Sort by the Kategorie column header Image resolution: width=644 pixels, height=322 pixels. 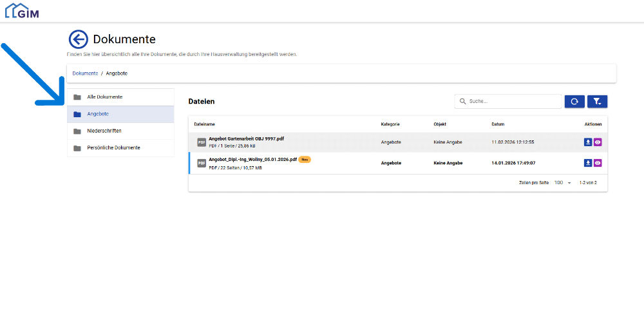(x=390, y=124)
